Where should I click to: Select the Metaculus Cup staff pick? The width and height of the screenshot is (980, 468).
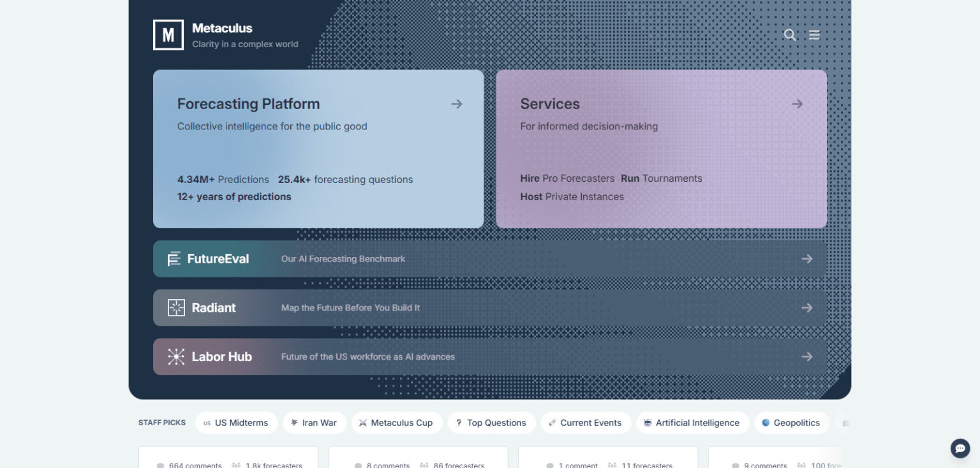[x=397, y=423]
